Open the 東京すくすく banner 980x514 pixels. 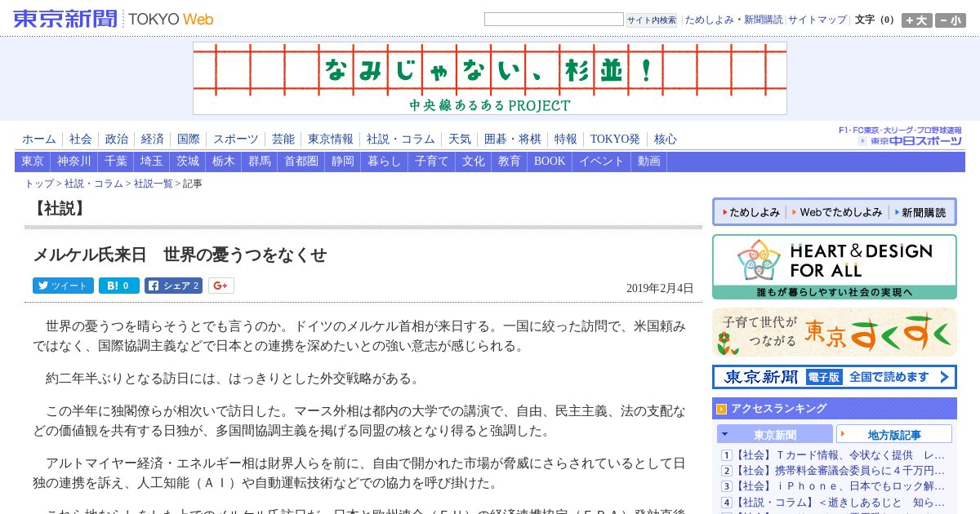835,332
